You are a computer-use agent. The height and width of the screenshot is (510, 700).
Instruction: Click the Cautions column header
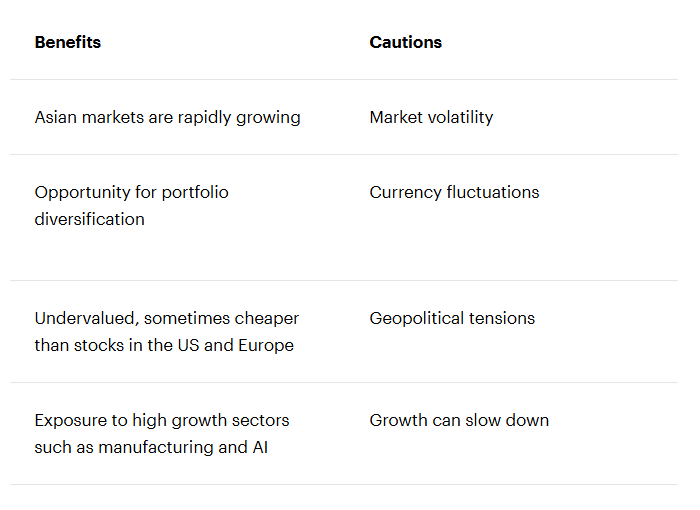[405, 42]
